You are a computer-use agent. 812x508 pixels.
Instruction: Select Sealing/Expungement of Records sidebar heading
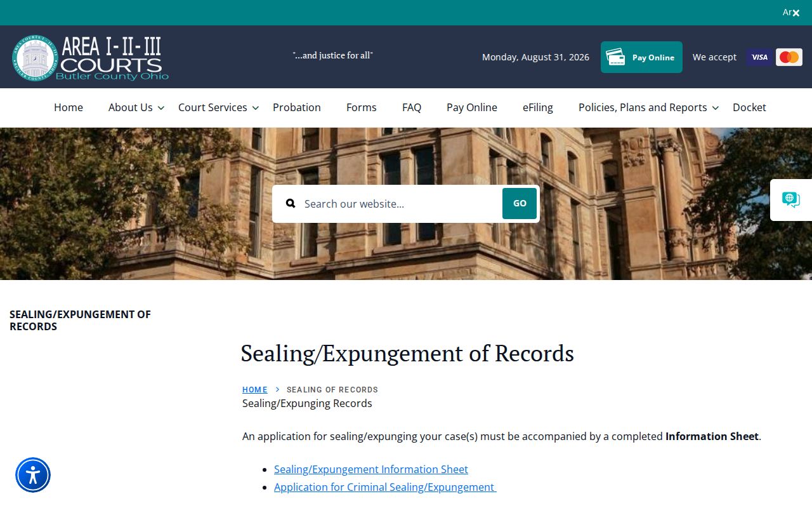pos(80,320)
